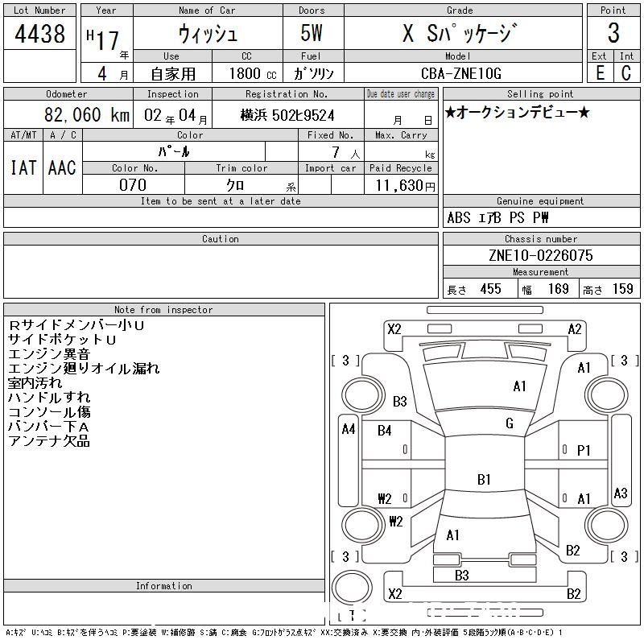Click width measurement 169
644x644 pixels.
point(558,289)
